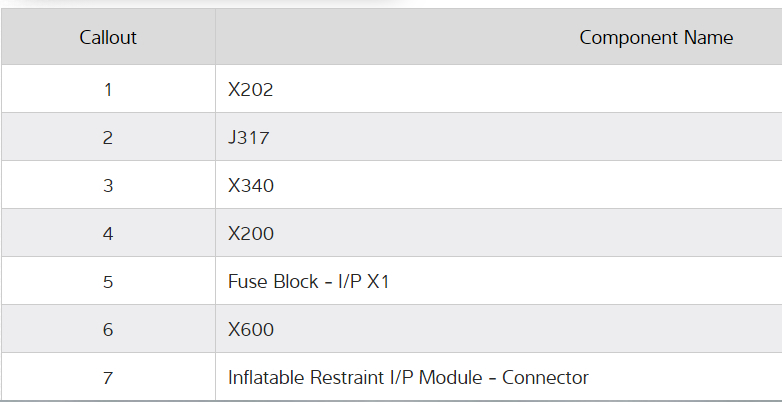
Task: Click the Callout column header
Action: click(108, 38)
